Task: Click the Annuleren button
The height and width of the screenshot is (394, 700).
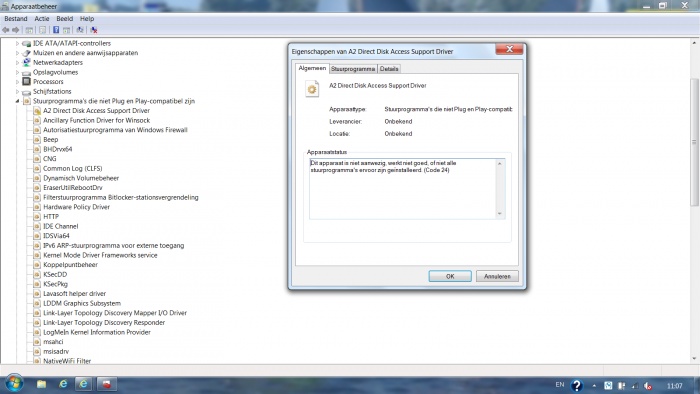Action: (x=497, y=276)
